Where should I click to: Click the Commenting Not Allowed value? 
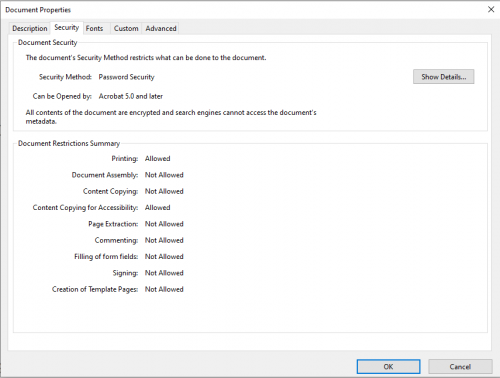pyautogui.click(x=164, y=240)
